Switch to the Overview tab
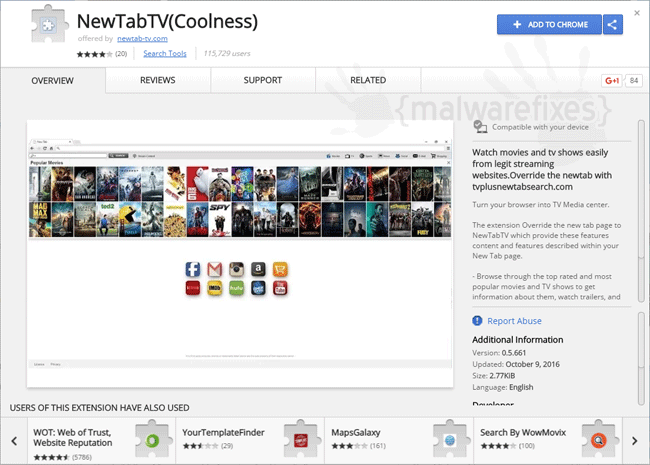This screenshot has width=650, height=465. click(53, 80)
